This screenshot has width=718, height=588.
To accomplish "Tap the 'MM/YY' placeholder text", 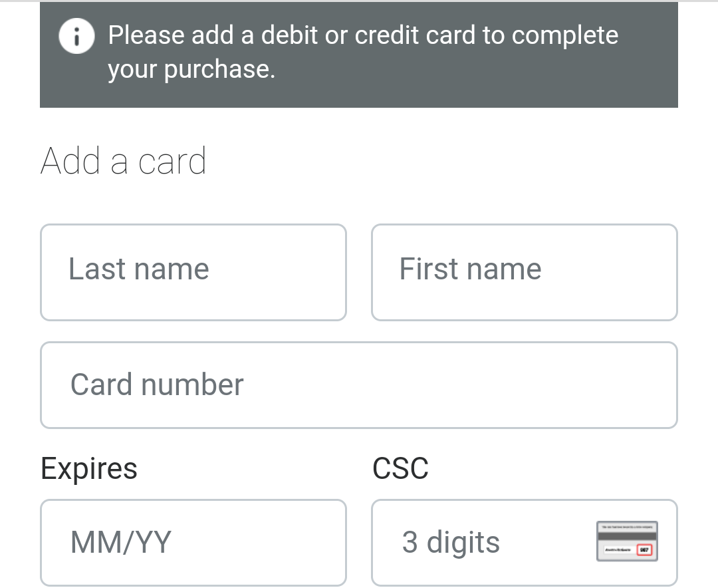I will click(x=121, y=542).
